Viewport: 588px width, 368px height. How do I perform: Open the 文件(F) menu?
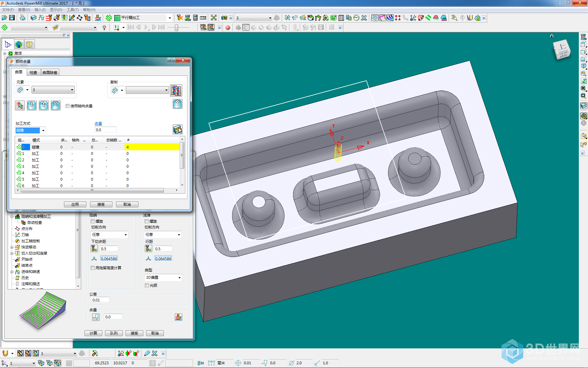click(8, 10)
